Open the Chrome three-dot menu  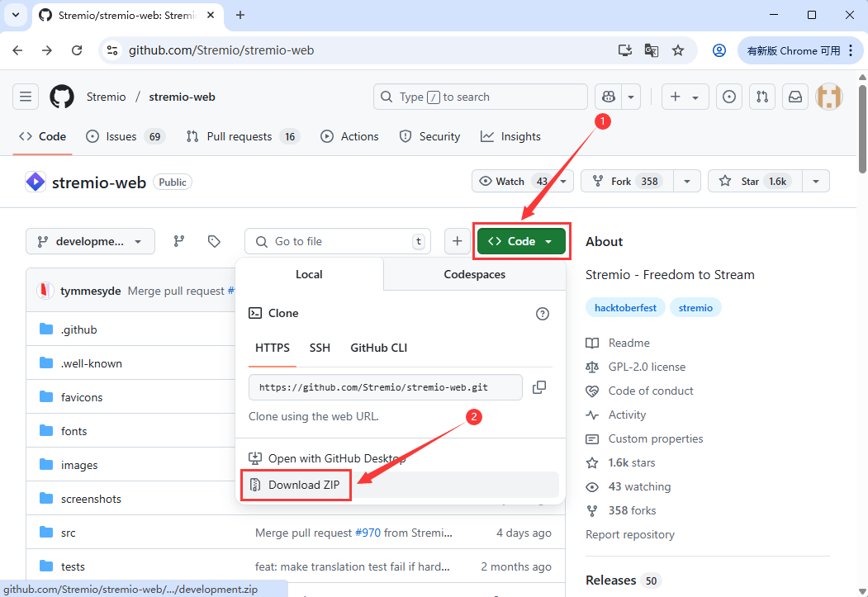click(x=851, y=50)
